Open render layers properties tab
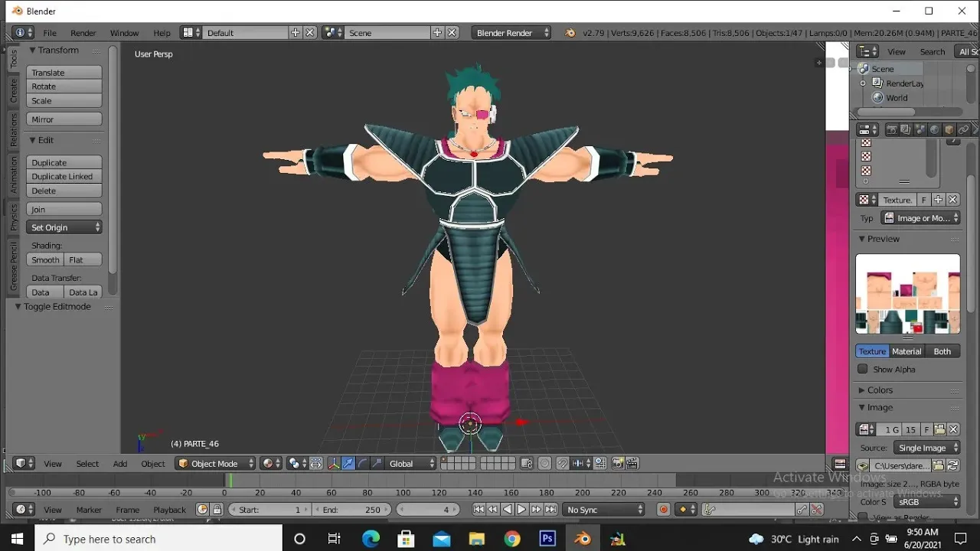 coord(906,129)
